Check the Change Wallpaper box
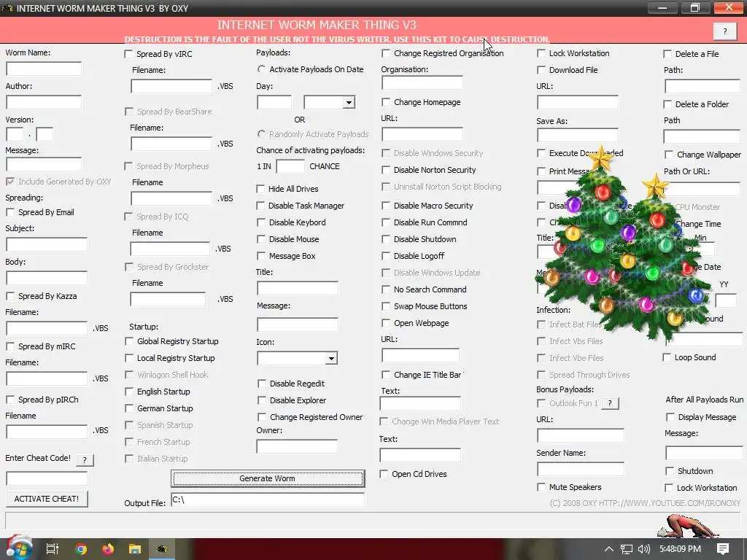747x560 pixels. coord(669,155)
